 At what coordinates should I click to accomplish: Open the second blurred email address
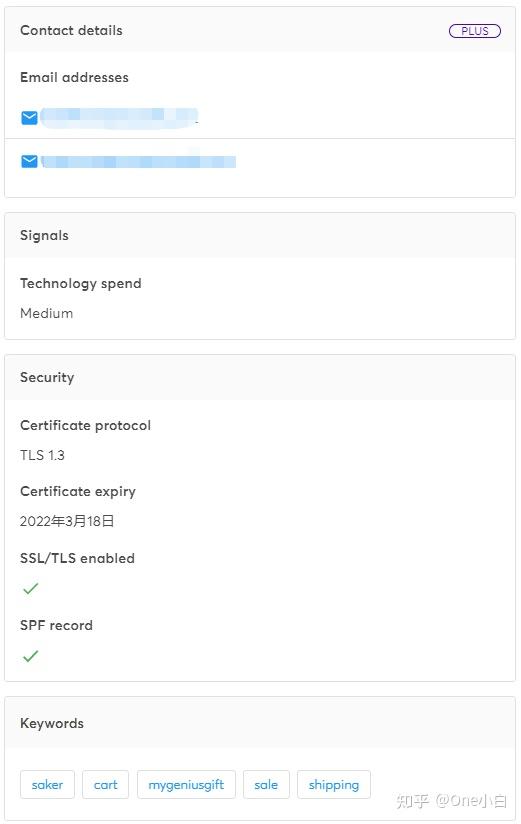pyautogui.click(x=139, y=161)
